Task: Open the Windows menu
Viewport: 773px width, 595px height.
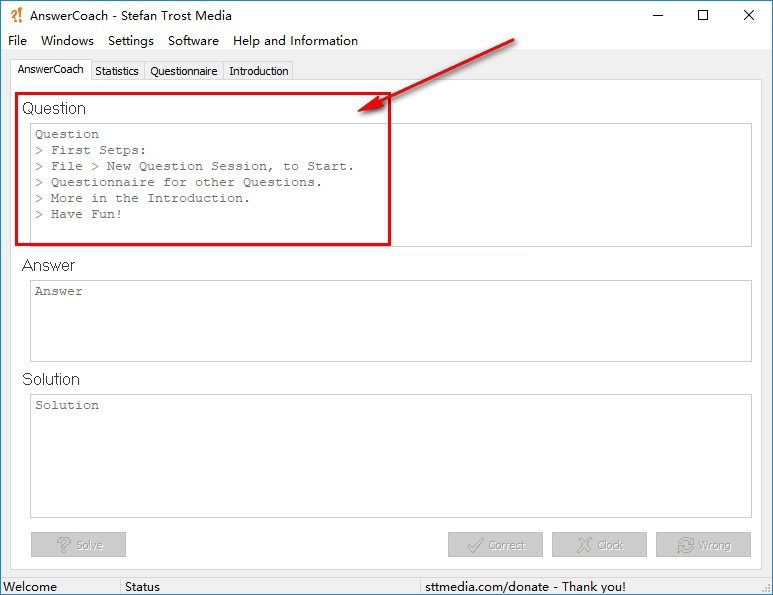Action: click(x=67, y=40)
